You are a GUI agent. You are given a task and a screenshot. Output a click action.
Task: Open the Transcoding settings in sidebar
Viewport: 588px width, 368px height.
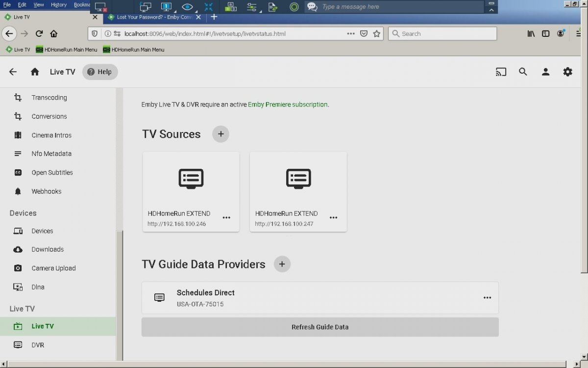pos(58,98)
